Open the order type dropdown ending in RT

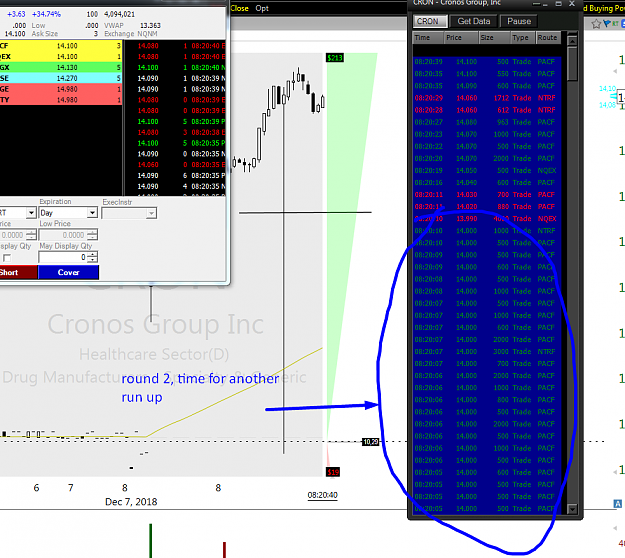click(31, 213)
